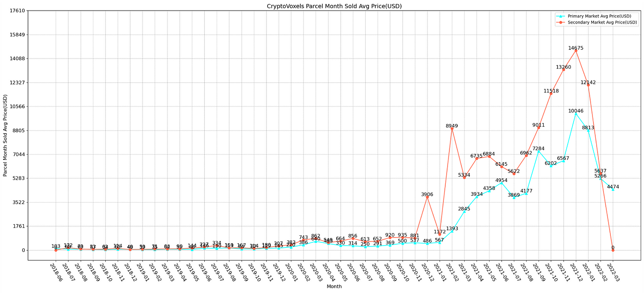Click the peak data label 14675
644x293 pixels.
tap(575, 48)
